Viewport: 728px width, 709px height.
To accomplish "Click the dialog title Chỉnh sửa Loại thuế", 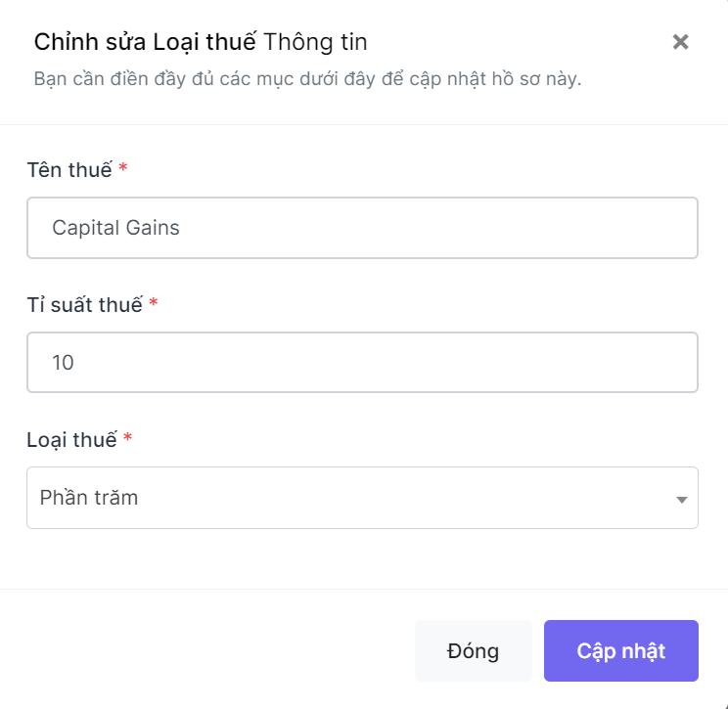I will coord(145,42).
